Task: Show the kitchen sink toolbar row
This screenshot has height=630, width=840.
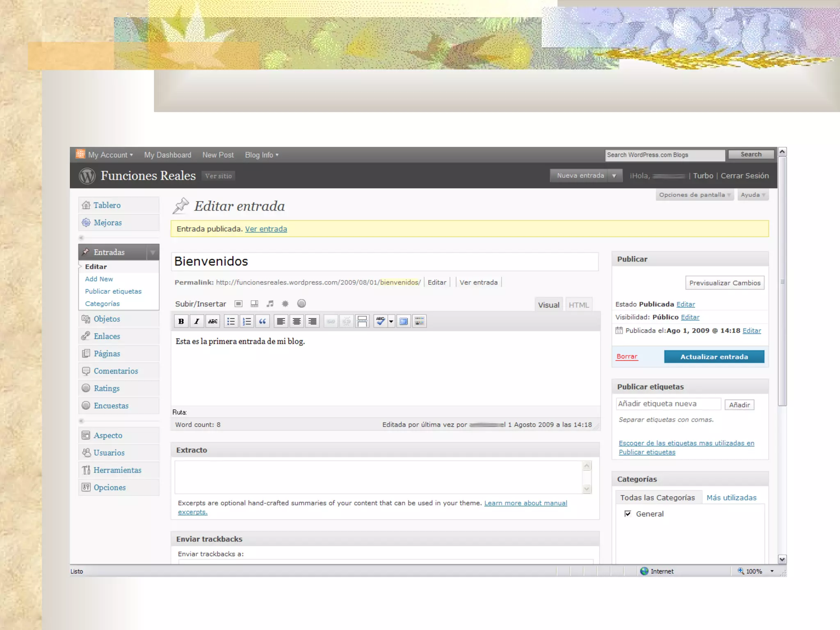Action: (419, 321)
